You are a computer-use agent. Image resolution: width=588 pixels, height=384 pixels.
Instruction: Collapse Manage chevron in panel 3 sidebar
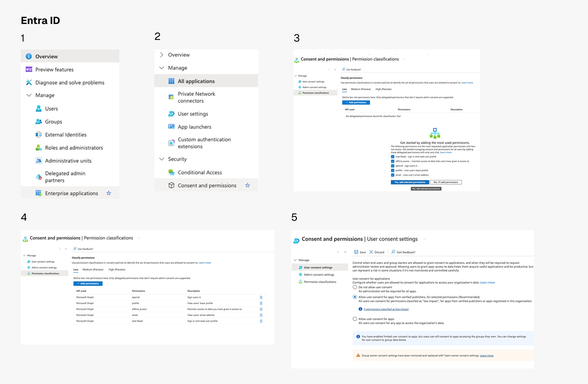tap(295, 76)
